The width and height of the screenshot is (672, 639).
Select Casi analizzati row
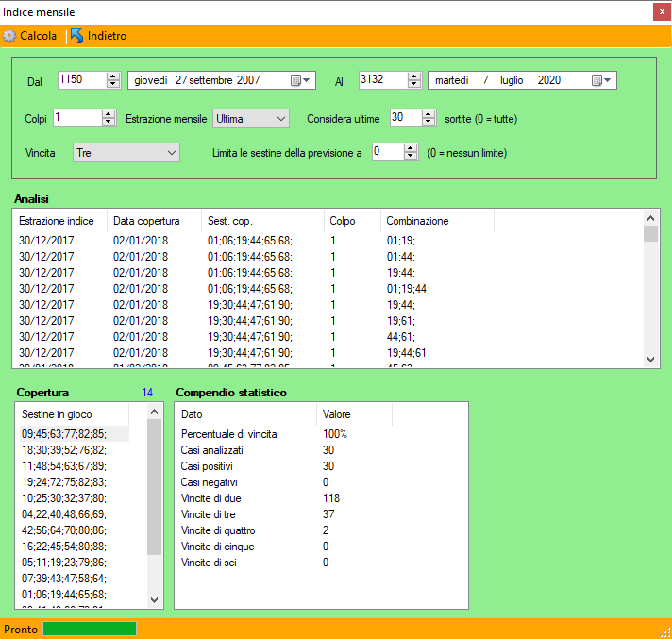click(284, 450)
